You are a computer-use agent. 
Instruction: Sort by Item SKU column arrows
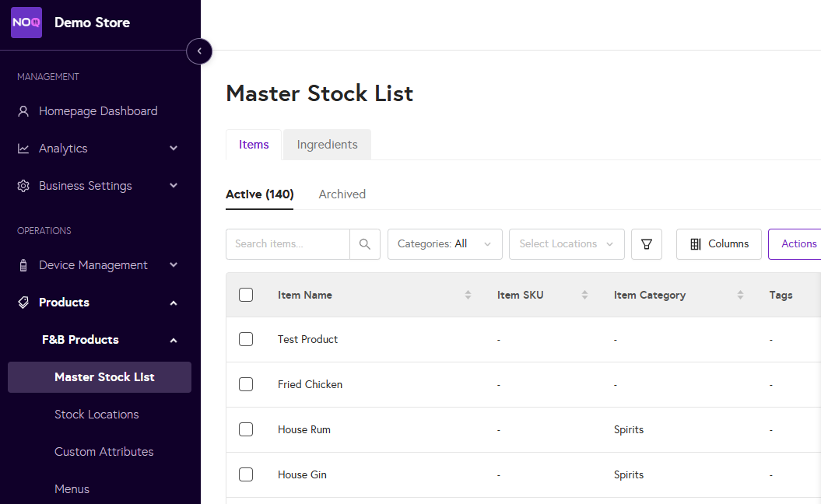tap(584, 295)
